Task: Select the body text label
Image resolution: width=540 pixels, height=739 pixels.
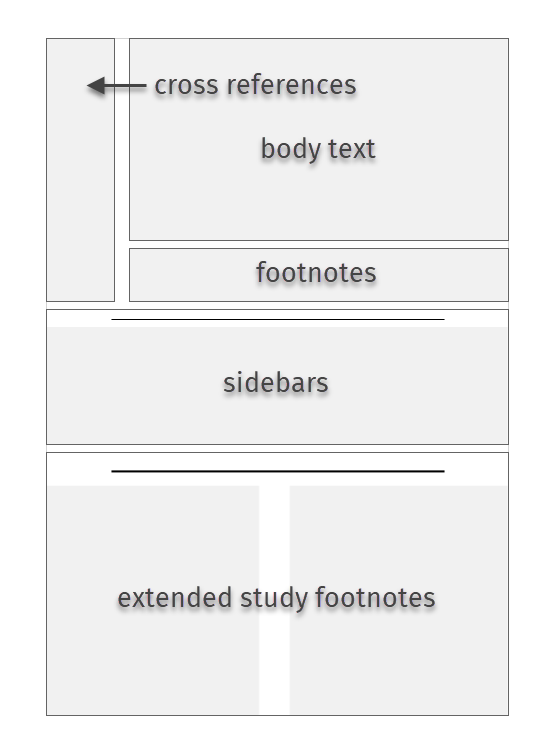Action: coord(318,149)
